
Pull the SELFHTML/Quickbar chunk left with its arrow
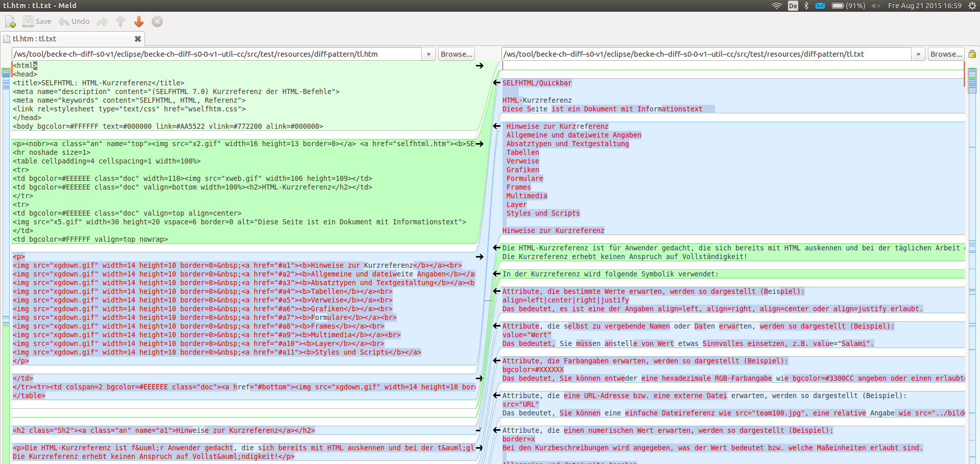point(496,83)
